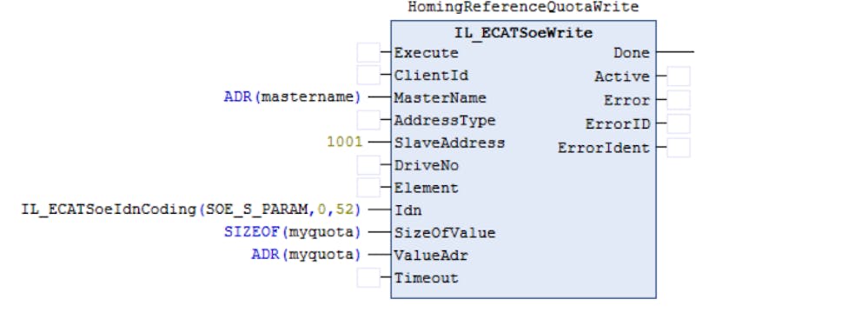
Task: Select the IL_ECATSoeIdnCoding Idn expression
Action: coord(191,209)
